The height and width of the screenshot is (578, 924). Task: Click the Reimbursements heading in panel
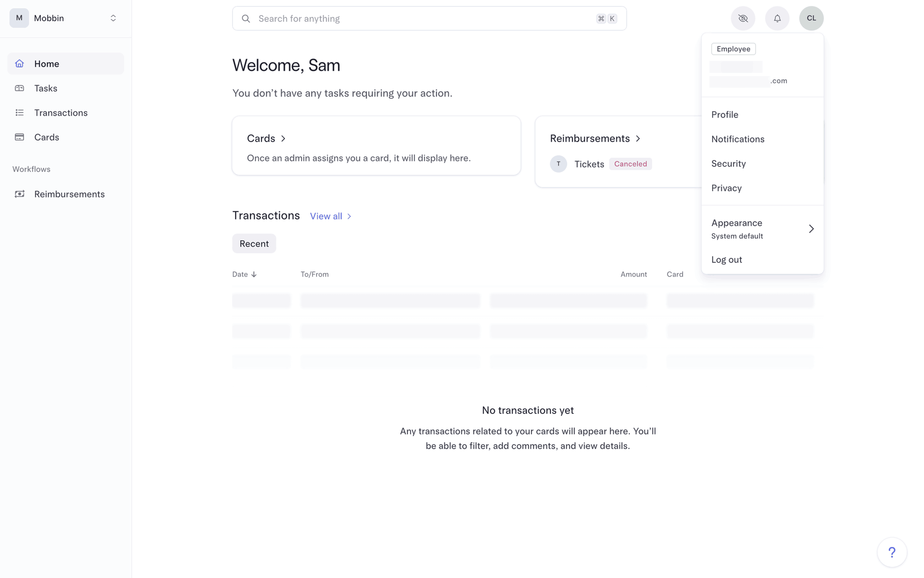pyautogui.click(x=590, y=139)
